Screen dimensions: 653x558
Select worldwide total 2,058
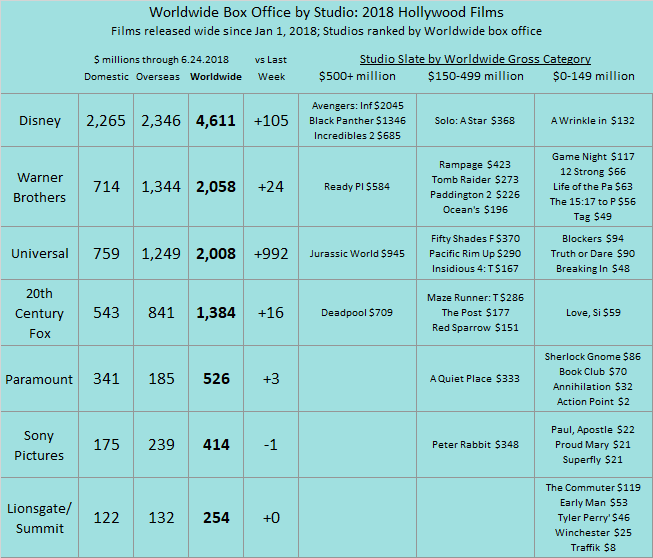[x=216, y=187]
